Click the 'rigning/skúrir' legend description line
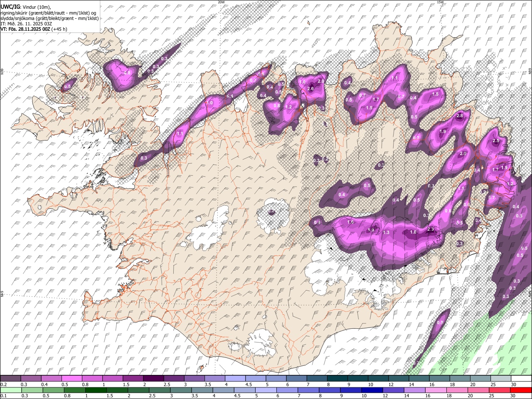Image resolution: width=532 pixels, height=399 pixels. [49, 12]
